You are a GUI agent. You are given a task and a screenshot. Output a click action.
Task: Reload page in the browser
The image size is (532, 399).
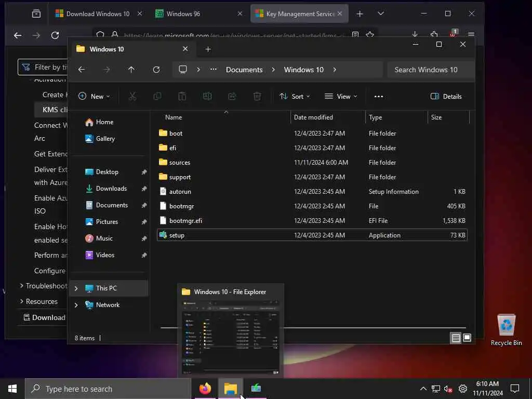(x=55, y=35)
